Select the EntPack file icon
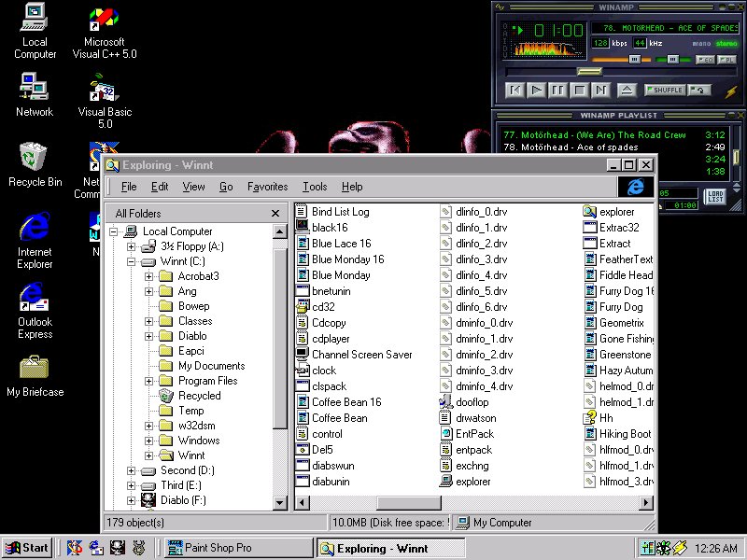The image size is (747, 560). [445, 434]
